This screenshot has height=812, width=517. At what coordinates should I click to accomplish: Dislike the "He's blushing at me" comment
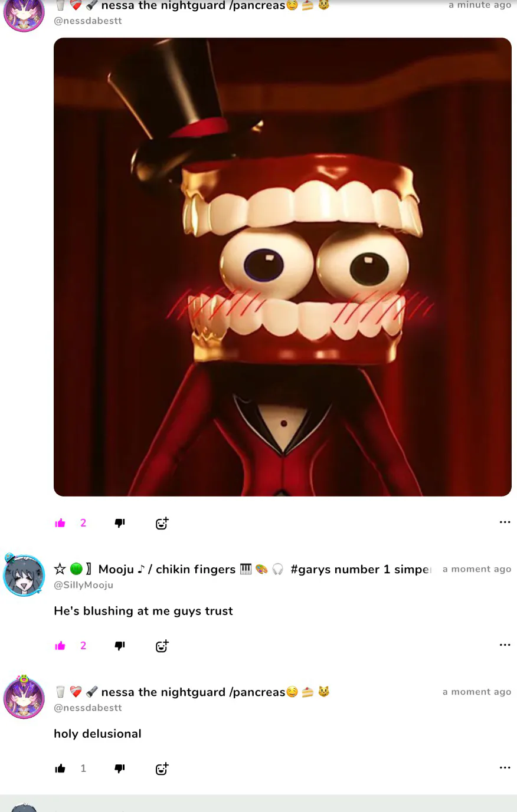120,646
